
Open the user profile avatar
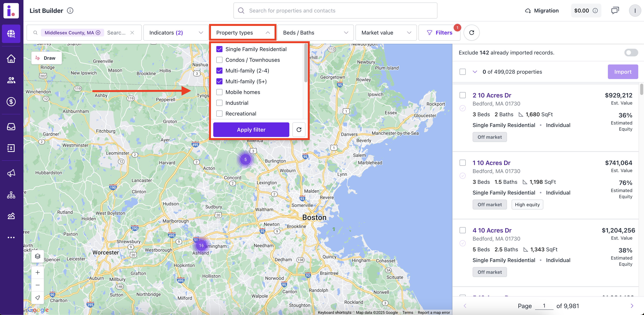tap(635, 11)
